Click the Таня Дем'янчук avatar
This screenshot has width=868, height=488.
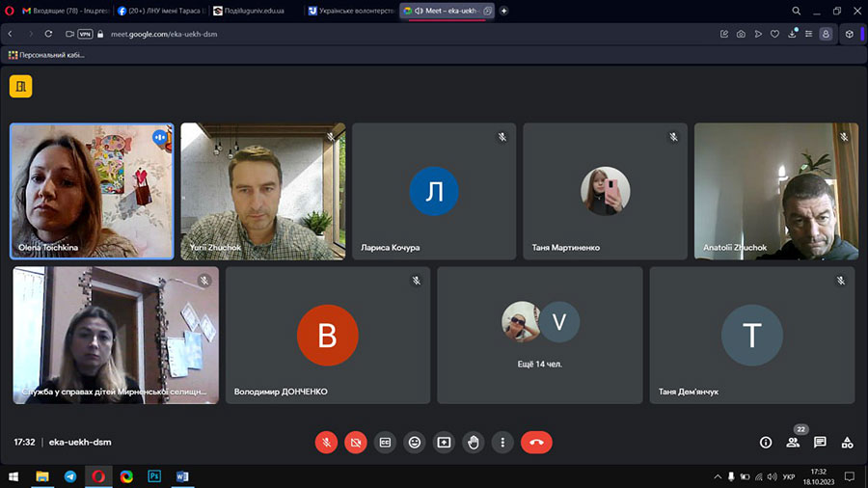[751, 336]
